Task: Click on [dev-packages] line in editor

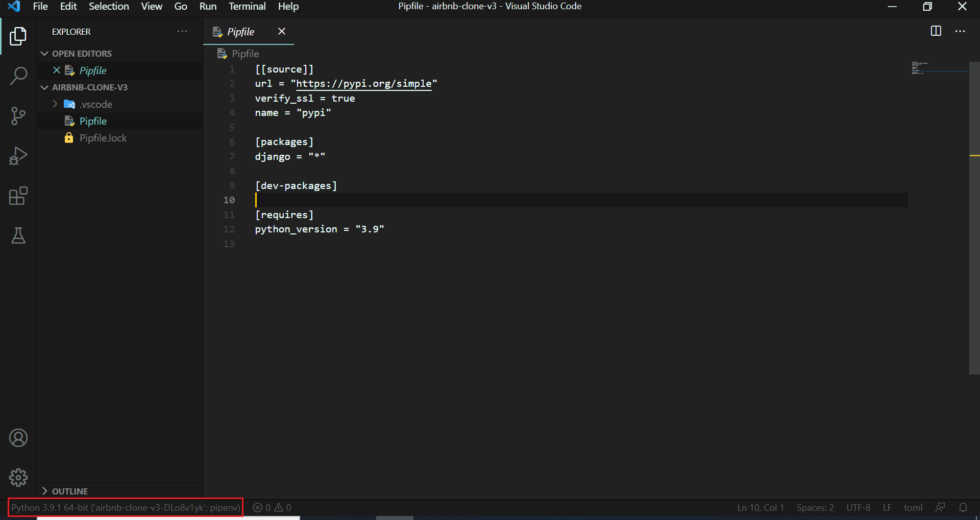Action: coord(296,186)
